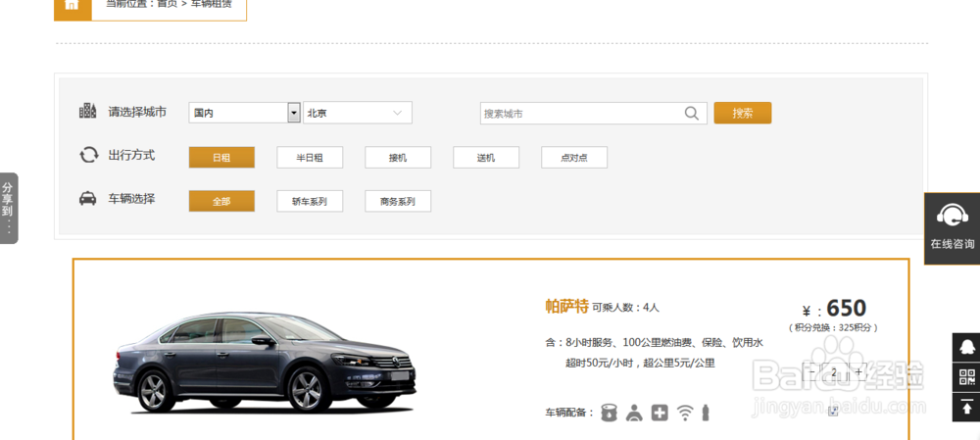Select 点对点 travel mode
Viewport: 980px width, 440px height.
pyautogui.click(x=574, y=158)
